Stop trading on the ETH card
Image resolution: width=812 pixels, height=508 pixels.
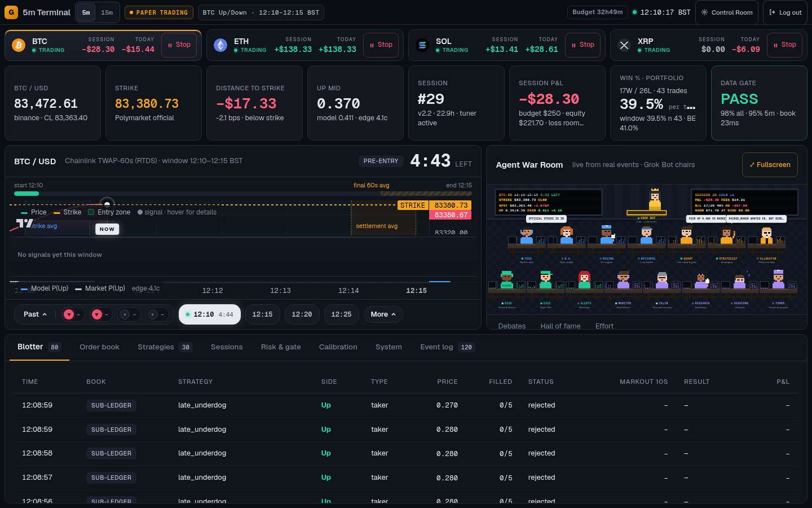tap(381, 45)
